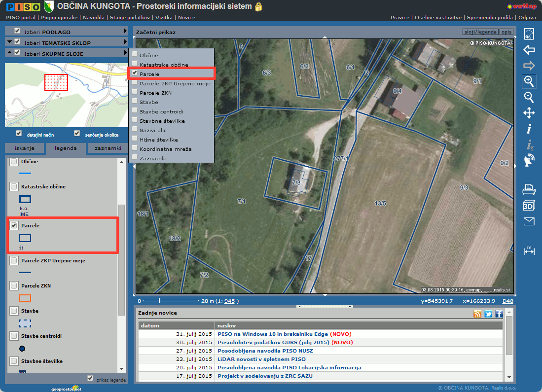542x392 pixels.
Task: Go back to previous map view arrow
Action: [x=529, y=50]
